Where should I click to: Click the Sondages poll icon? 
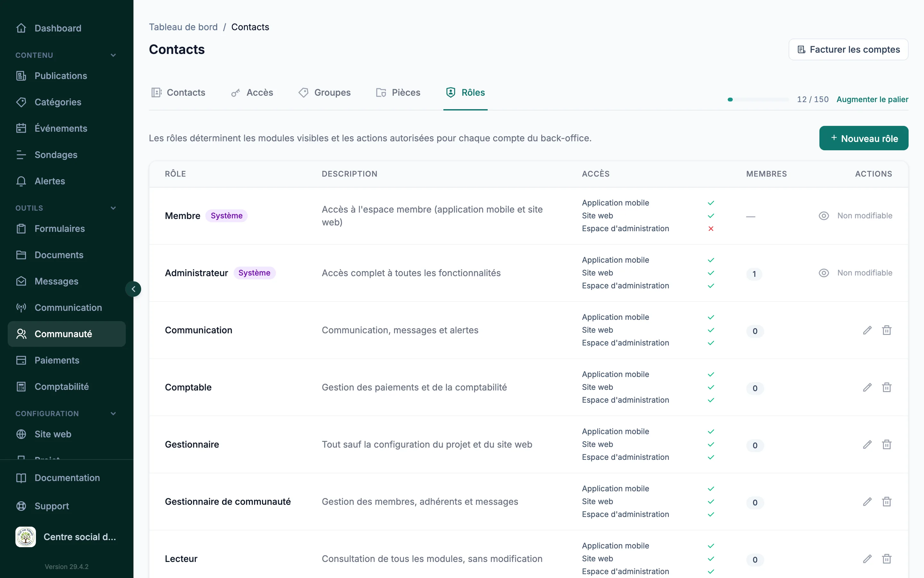[21, 155]
